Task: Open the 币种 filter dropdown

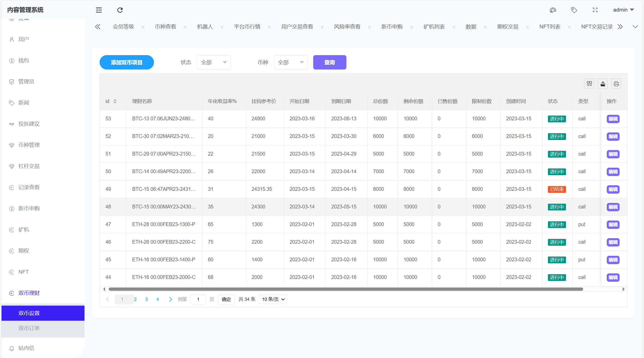Action: click(291, 62)
